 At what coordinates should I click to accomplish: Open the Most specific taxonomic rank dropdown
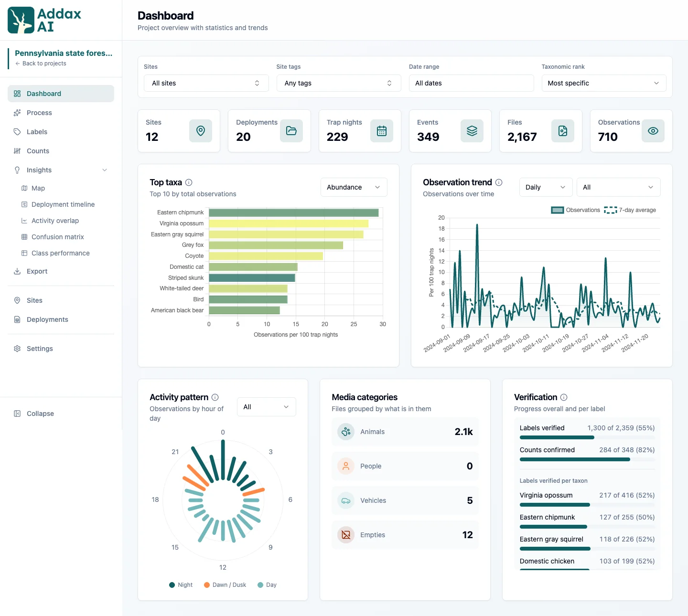(604, 83)
